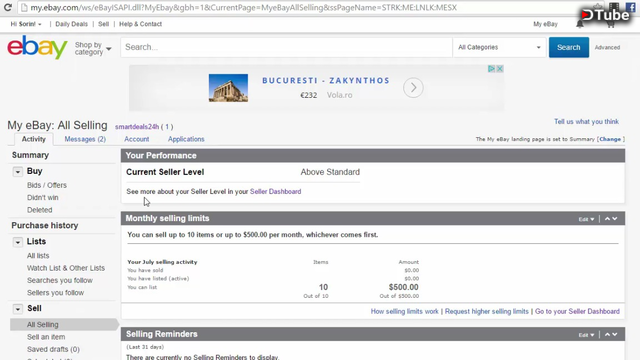Screen dimensions: 640x360
Task: Click Tell us what you think
Action: pyautogui.click(x=586, y=122)
